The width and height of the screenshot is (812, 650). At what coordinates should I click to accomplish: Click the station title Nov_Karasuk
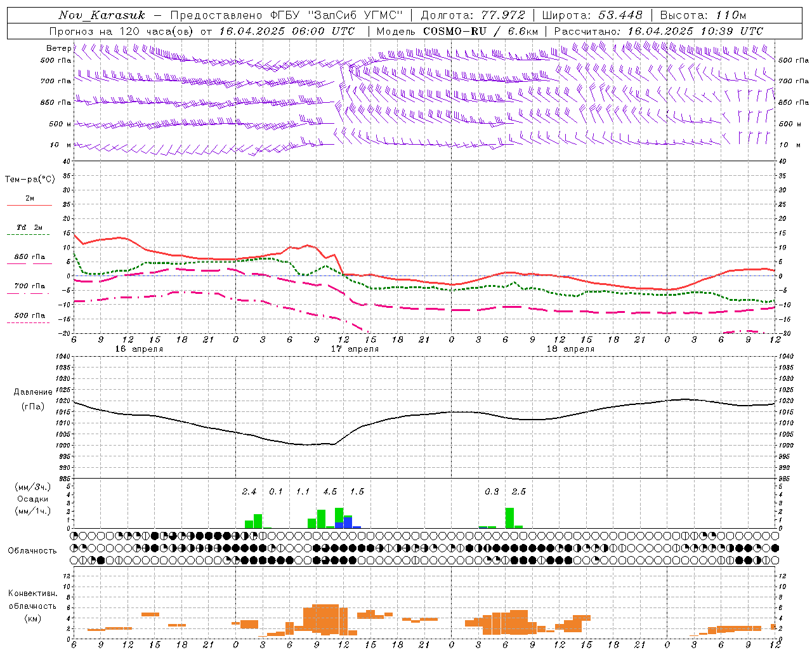point(102,15)
